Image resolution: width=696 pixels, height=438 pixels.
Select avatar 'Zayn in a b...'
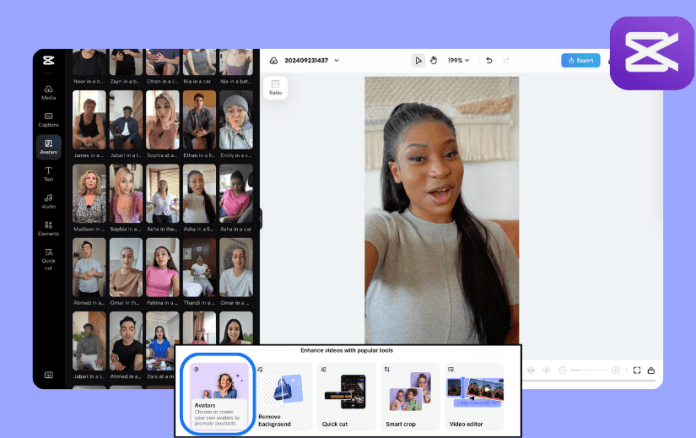[126, 67]
